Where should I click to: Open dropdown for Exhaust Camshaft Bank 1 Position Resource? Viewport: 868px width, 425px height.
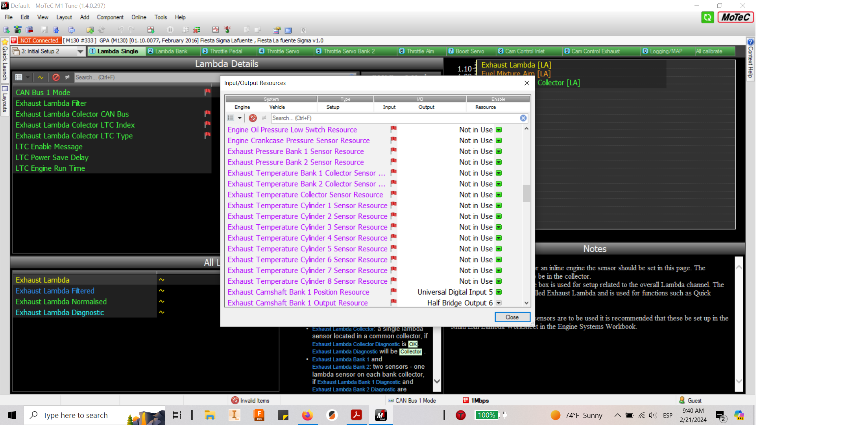pyautogui.click(x=499, y=292)
